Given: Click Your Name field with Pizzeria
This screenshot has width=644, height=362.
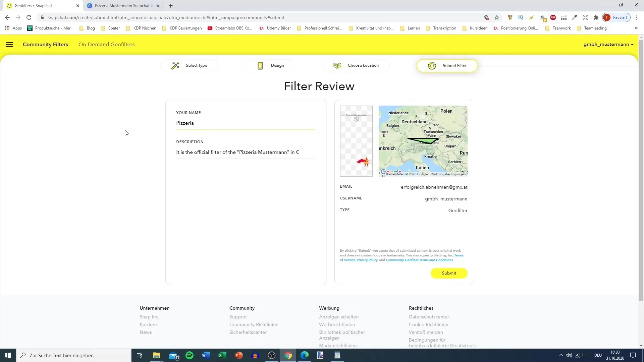Looking at the screenshot, I should tap(246, 123).
